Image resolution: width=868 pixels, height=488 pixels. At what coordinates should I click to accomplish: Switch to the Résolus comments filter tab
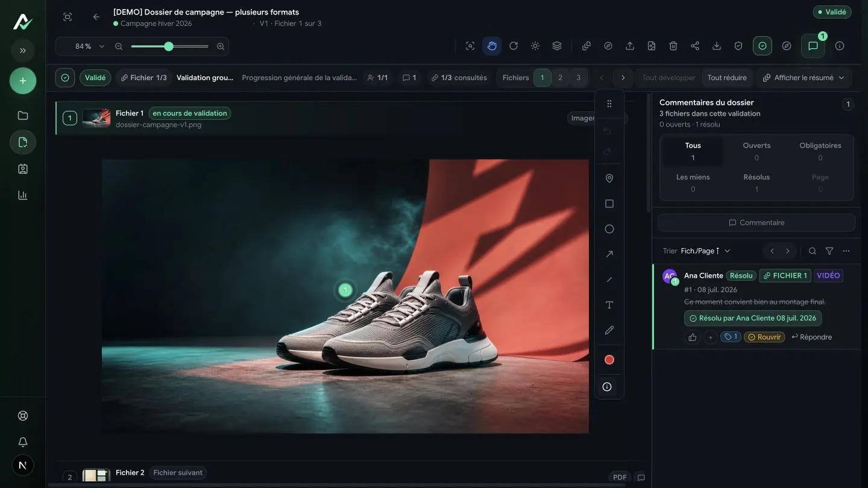(756, 183)
